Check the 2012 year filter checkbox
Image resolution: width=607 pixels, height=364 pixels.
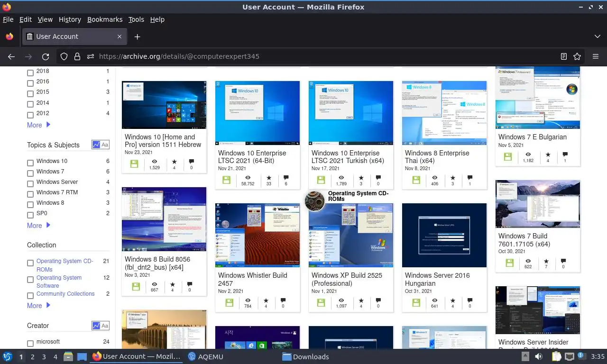click(x=30, y=115)
